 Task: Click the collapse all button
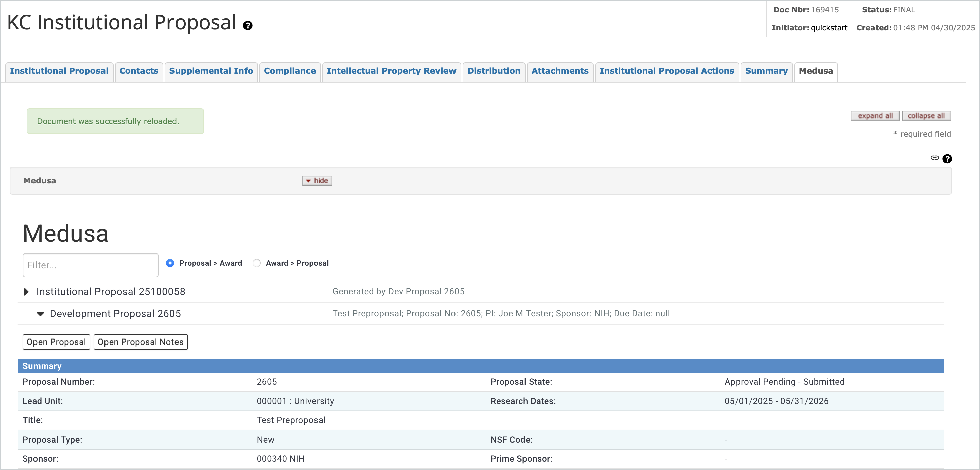(926, 116)
